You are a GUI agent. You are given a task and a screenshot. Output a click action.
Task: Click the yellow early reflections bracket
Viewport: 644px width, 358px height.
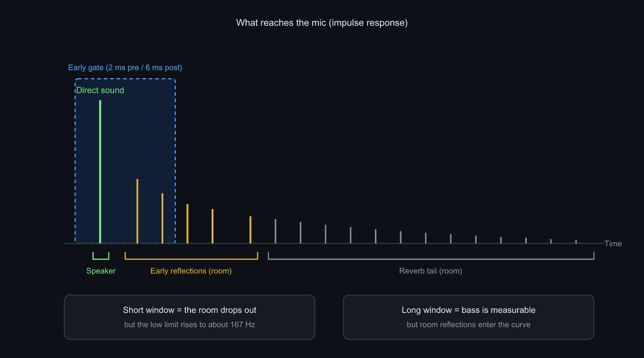click(x=191, y=256)
